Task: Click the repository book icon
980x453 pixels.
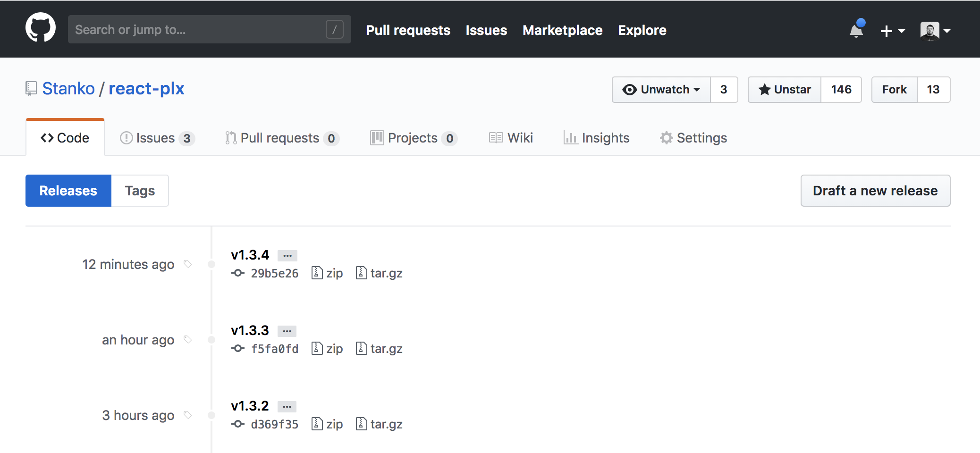Action: pos(31,89)
